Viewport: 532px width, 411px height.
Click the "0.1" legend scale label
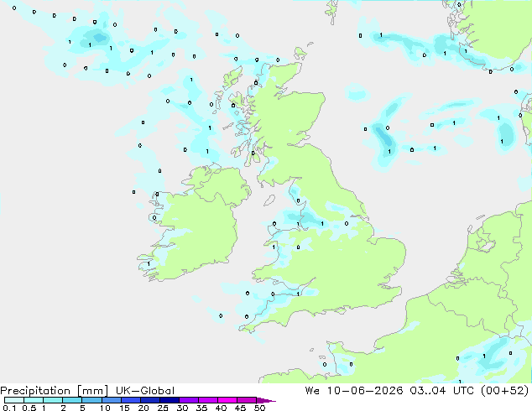(x=9, y=408)
